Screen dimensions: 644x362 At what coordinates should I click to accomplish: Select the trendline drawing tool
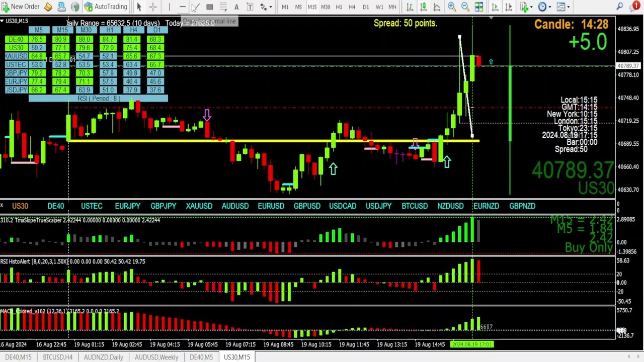pos(196,7)
